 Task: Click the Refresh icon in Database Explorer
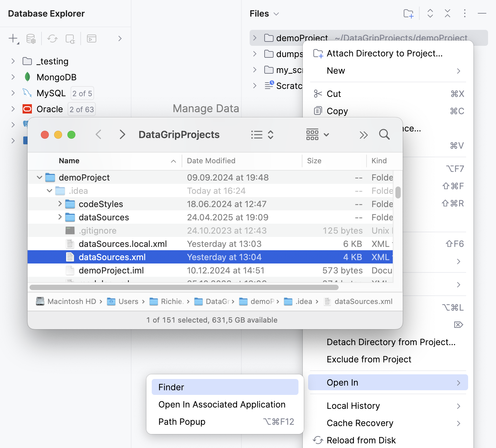tap(52, 38)
